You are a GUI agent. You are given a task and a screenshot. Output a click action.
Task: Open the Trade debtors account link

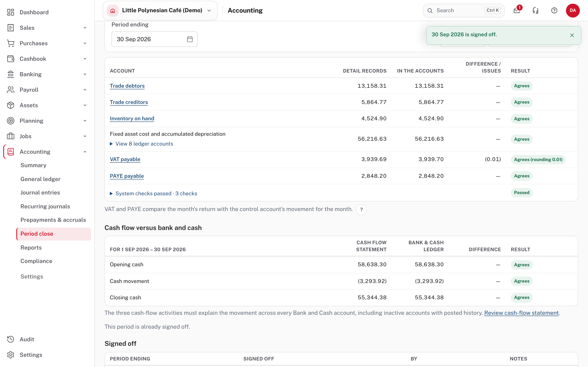(127, 86)
